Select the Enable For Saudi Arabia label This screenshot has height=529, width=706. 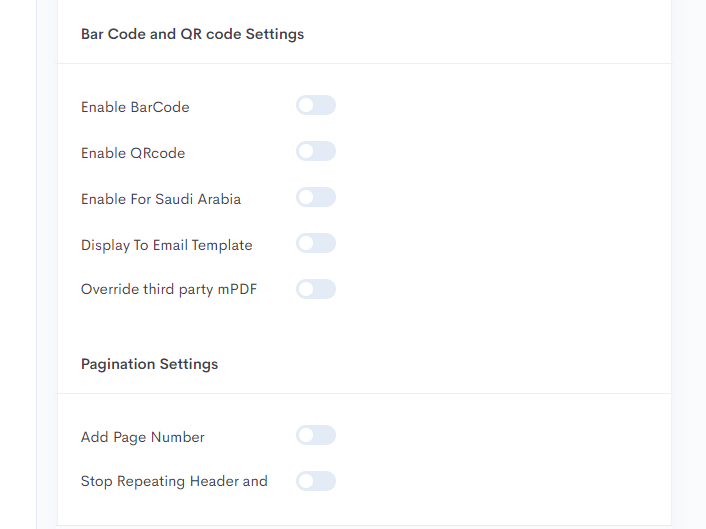coord(161,199)
